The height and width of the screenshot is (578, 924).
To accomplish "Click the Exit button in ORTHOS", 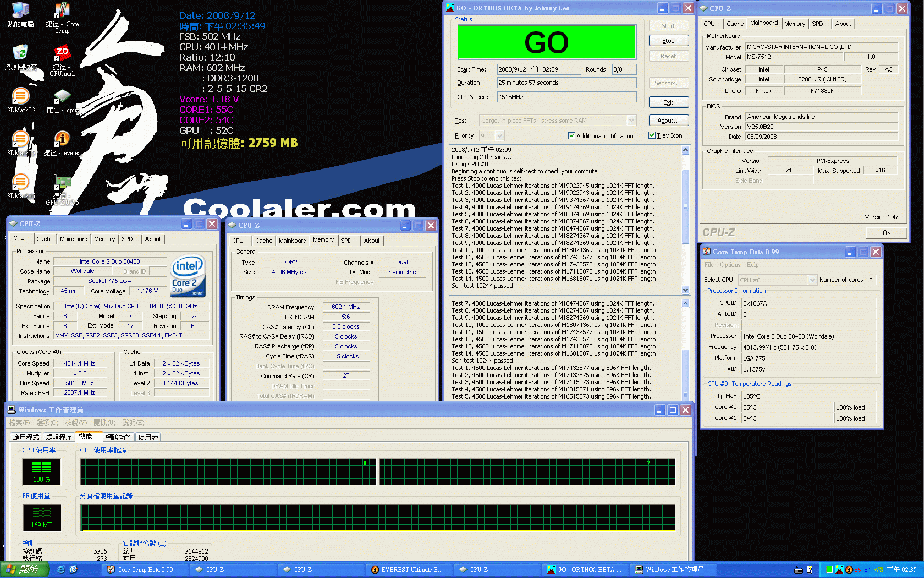I will (668, 102).
